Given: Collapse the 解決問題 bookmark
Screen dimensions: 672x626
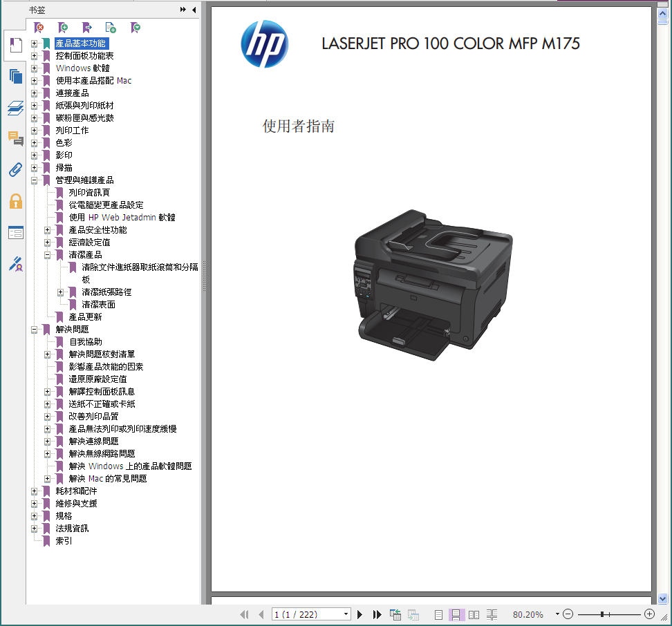Looking at the screenshot, I should [35, 330].
